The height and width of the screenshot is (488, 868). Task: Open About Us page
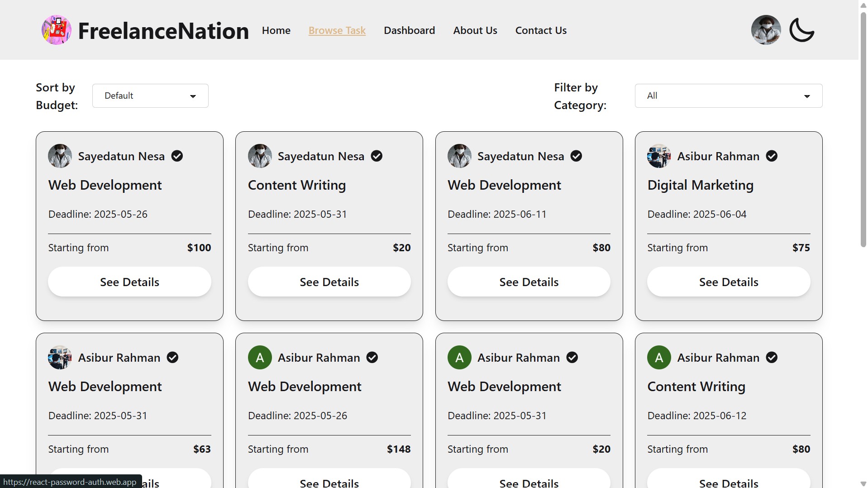pyautogui.click(x=475, y=30)
